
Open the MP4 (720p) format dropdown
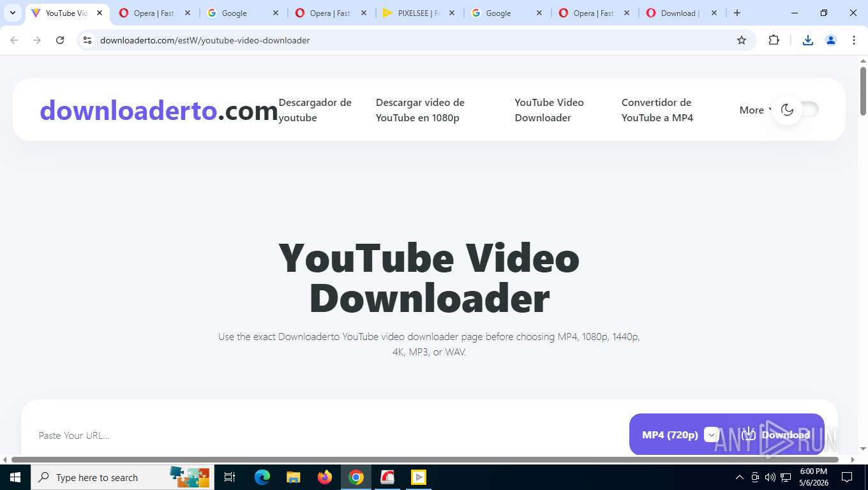(679, 435)
